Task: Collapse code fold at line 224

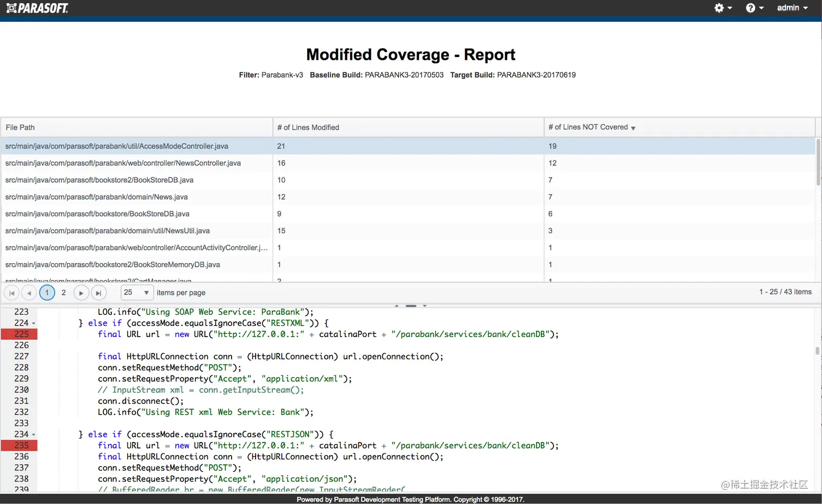Action: pyautogui.click(x=34, y=323)
